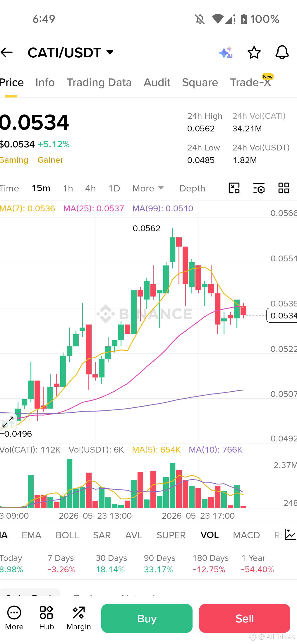Open the Trading Data tab
Screen dimensions: 297x644
coord(99,83)
